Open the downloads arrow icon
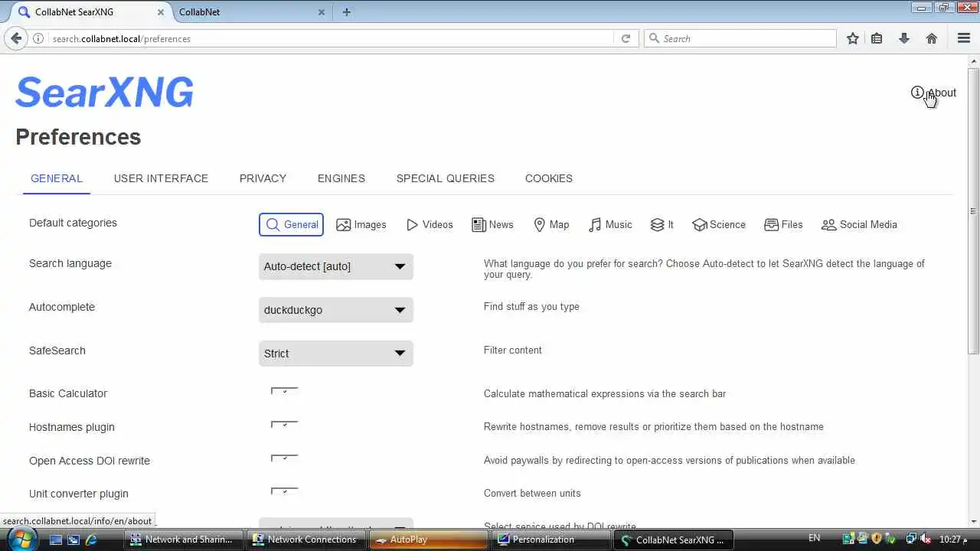This screenshot has width=980, height=551. [x=904, y=38]
